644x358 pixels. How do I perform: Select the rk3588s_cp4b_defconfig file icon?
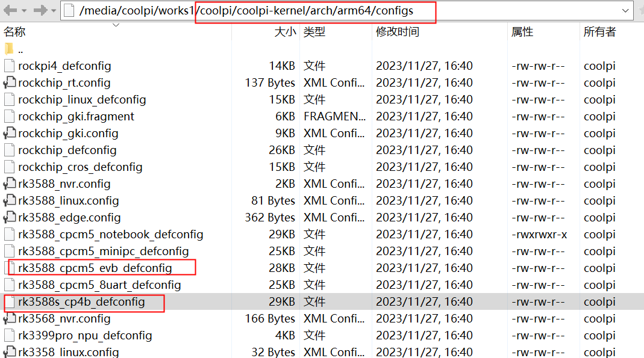coord(10,301)
